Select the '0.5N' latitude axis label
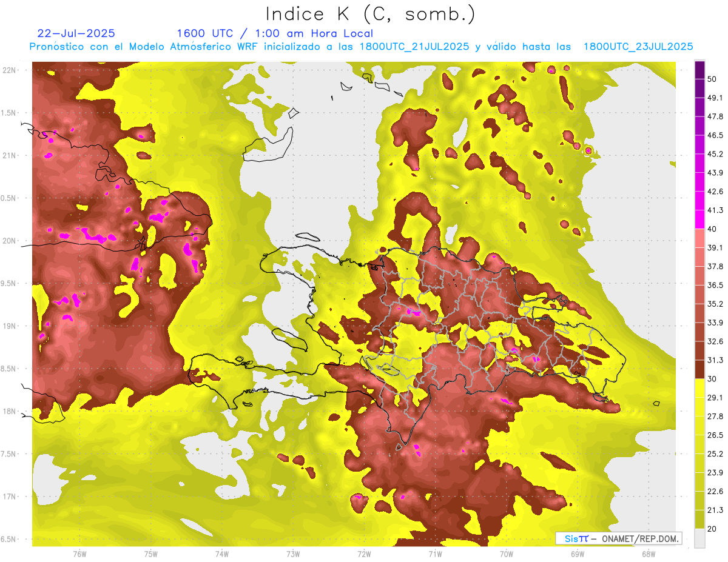Image resolution: width=728 pixels, height=562 pixels. click(x=8, y=198)
